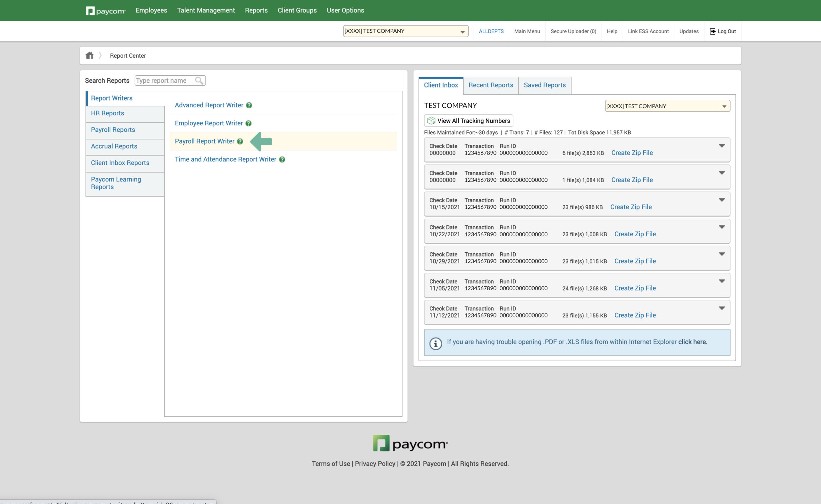The height and width of the screenshot is (504, 821).
Task: Go to home via the house icon
Action: tap(89, 55)
